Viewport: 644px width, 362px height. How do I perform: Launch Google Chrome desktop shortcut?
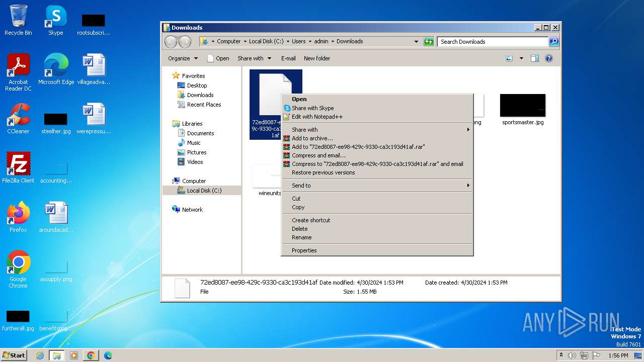(x=18, y=269)
